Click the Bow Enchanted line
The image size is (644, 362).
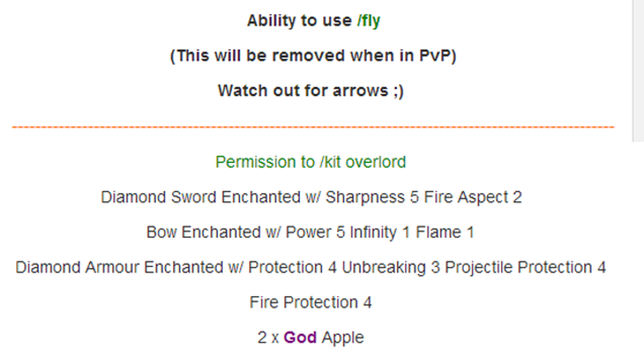[310, 232]
